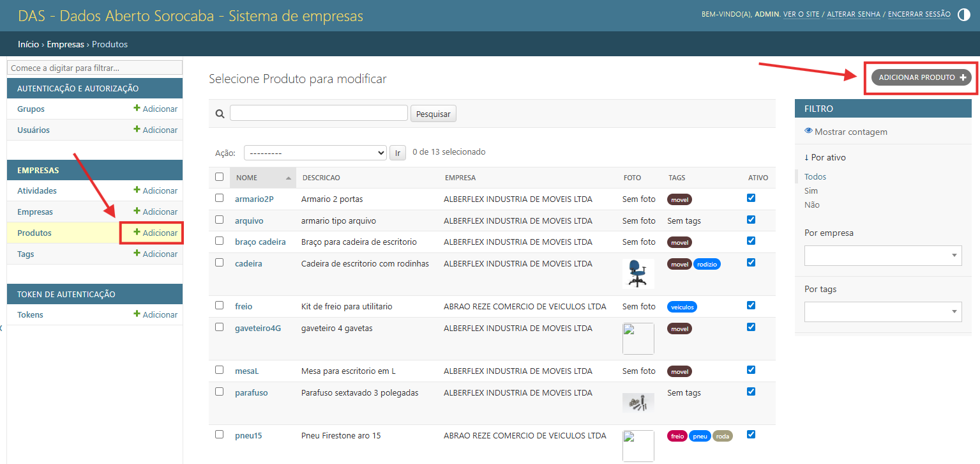Click the cadeira chair photo thumbnail
This screenshot has width=980, height=464.
pyautogui.click(x=638, y=274)
